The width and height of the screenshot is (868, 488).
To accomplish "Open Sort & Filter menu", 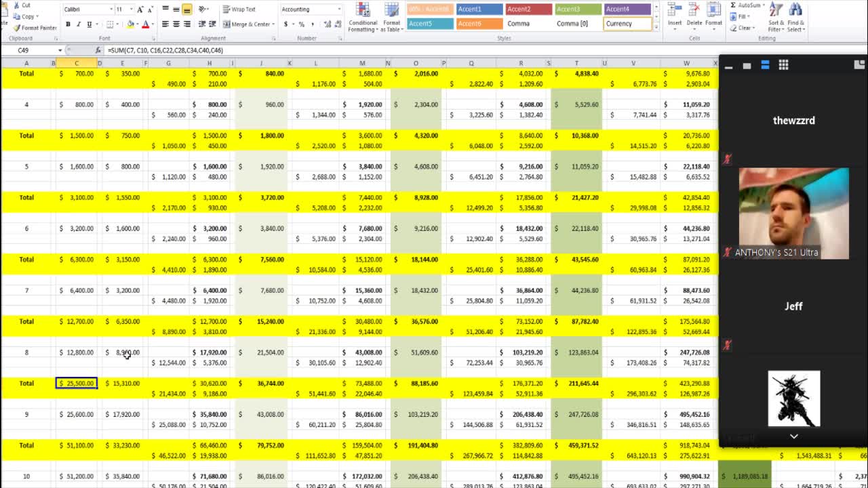I will 776,17.
